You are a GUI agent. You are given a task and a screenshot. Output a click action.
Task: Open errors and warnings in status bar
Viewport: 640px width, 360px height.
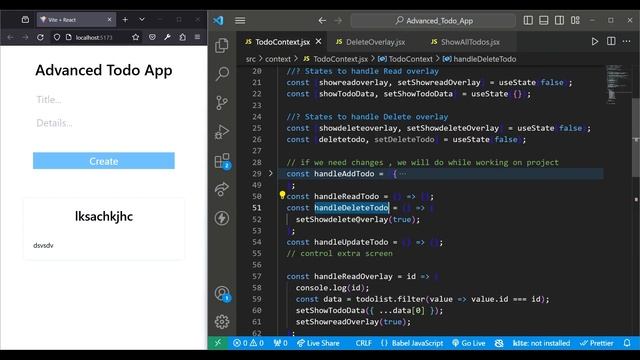pos(248,343)
